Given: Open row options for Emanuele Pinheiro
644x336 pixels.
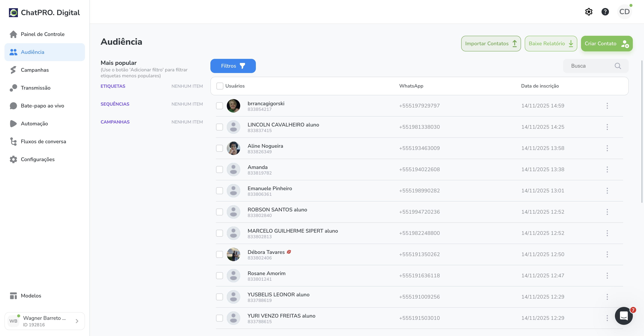Looking at the screenshot, I should (x=607, y=191).
